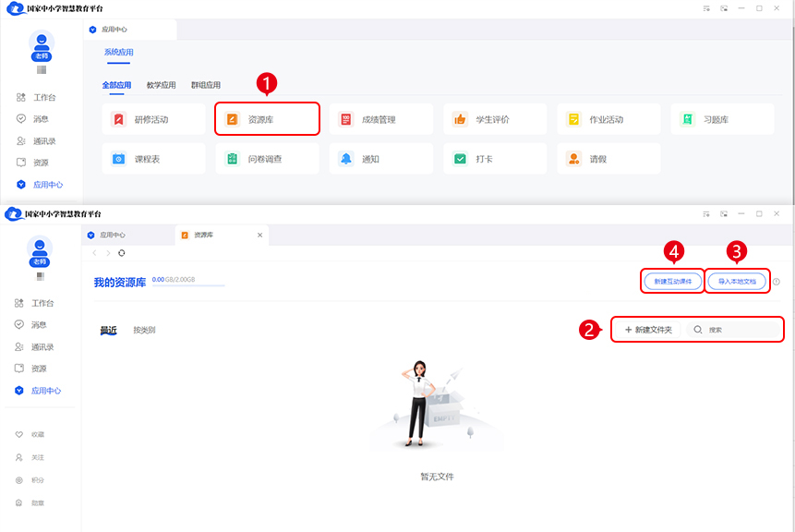This screenshot has width=795, height=532.
Task: Click the refresh icon in the 资源库 tab toolbar
Action: 122,253
